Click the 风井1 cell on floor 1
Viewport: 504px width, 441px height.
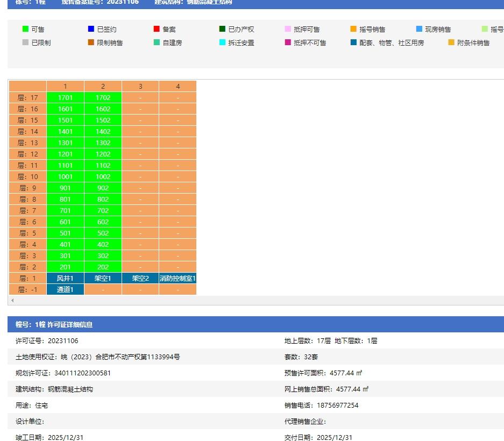pos(65,278)
